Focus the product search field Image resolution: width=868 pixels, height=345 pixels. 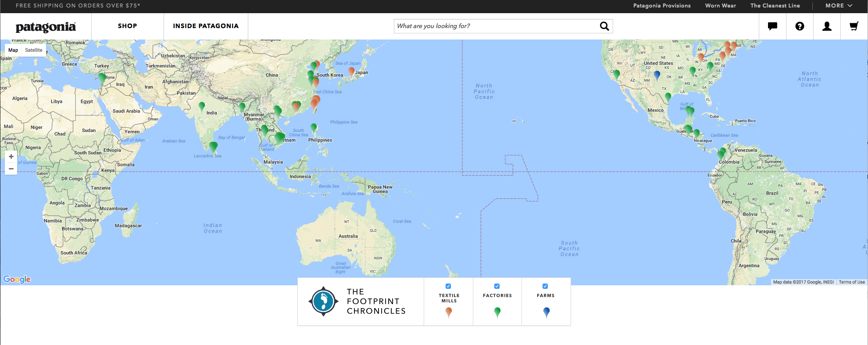(x=503, y=26)
